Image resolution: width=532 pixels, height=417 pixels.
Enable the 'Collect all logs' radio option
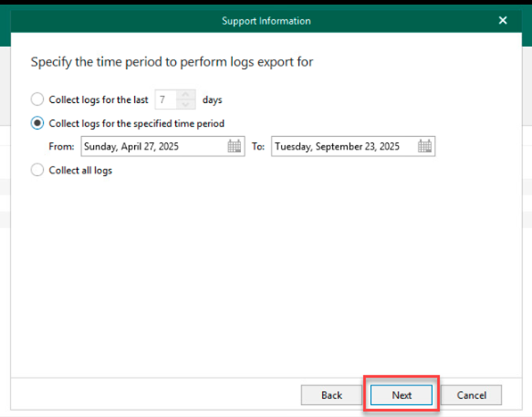(x=37, y=170)
